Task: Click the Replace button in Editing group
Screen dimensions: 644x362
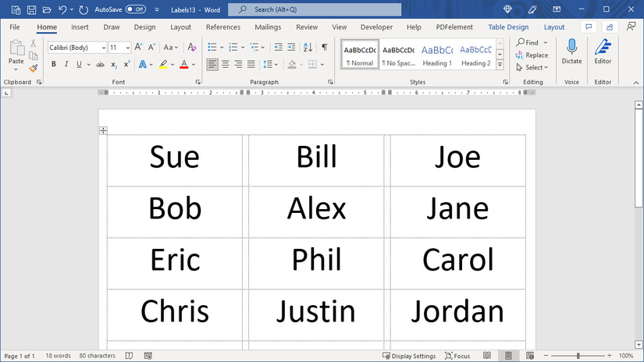Action: pyautogui.click(x=532, y=55)
